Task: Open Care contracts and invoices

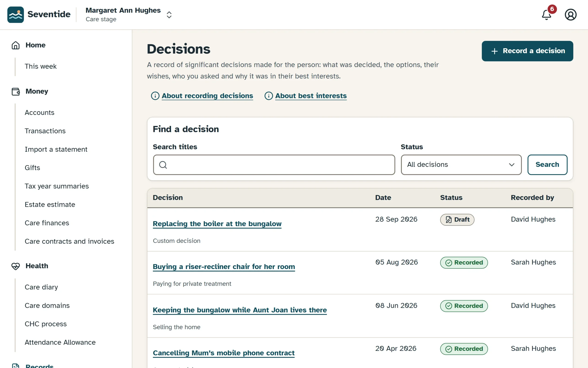Action: [69, 241]
